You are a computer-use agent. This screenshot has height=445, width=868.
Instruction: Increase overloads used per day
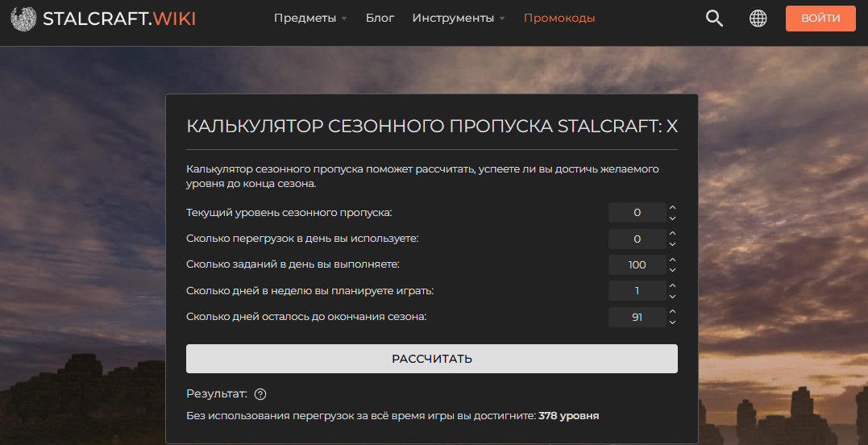(x=672, y=234)
